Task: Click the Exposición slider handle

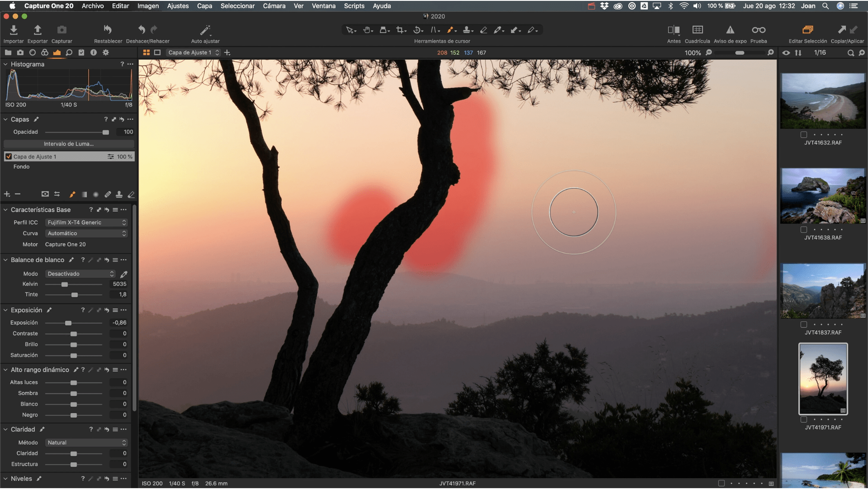Action: click(68, 323)
